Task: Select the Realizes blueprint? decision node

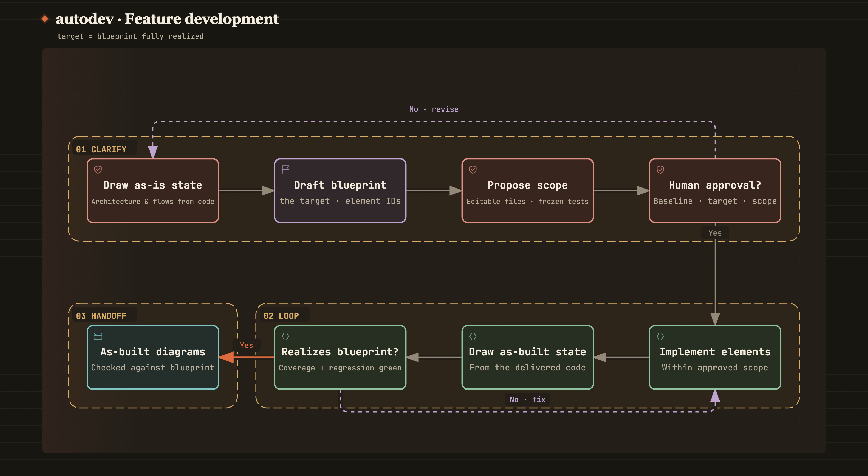Action: [x=340, y=357]
